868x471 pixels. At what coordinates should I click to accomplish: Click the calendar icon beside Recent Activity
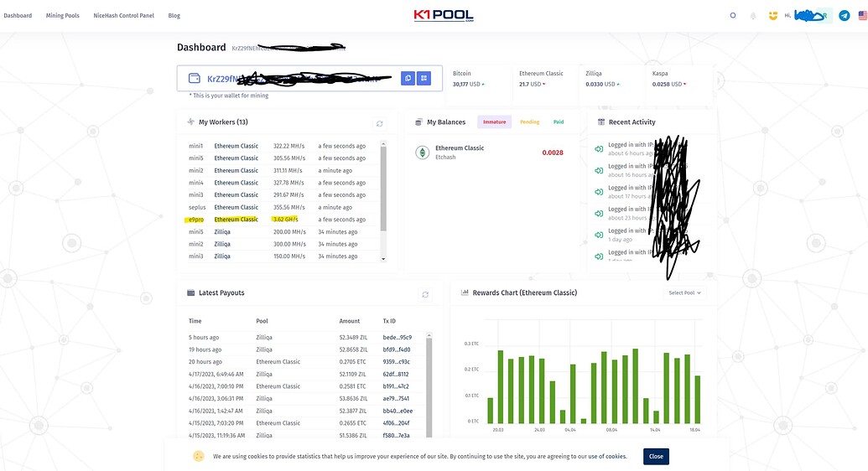pyautogui.click(x=601, y=122)
